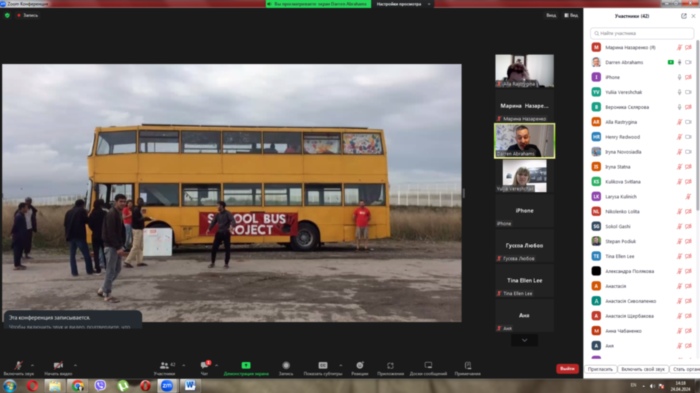The height and width of the screenshot is (393, 700).
Task: Select Darren Abrahams video thumbnail
Action: click(x=525, y=141)
